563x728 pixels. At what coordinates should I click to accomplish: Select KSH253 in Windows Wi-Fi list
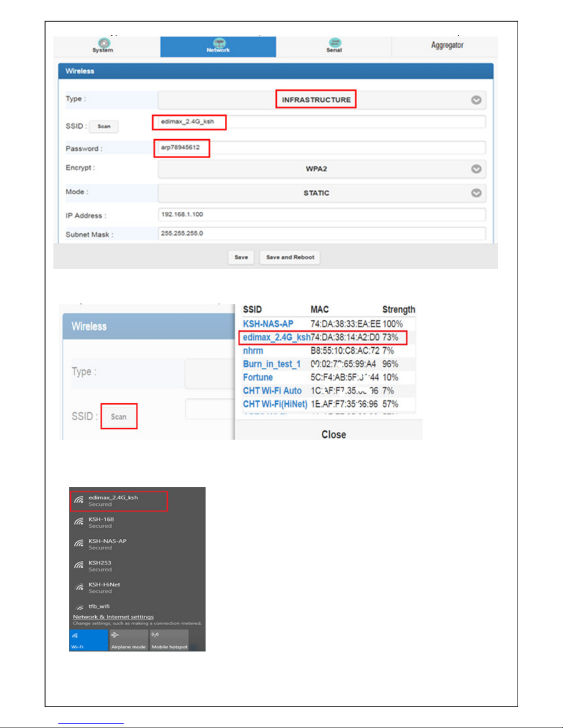coord(137,566)
